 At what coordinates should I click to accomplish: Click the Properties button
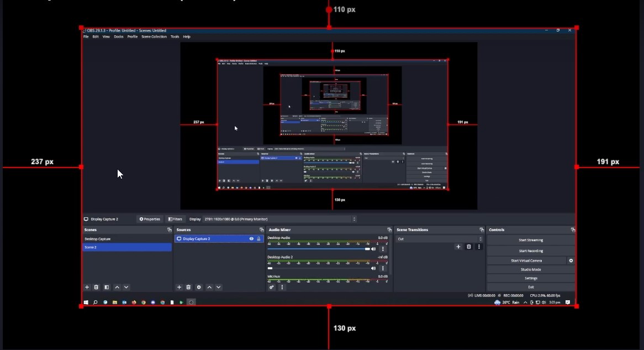[150, 219]
